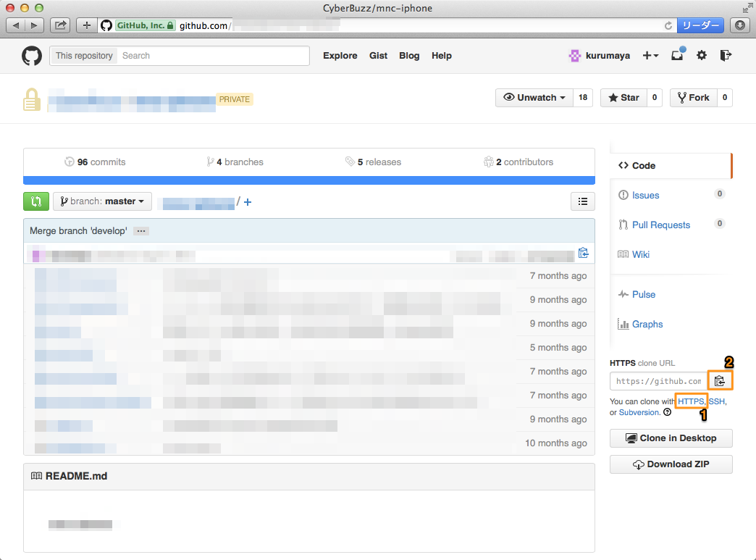The height and width of the screenshot is (560, 756).
Task: Fork this repository
Action: (x=693, y=97)
